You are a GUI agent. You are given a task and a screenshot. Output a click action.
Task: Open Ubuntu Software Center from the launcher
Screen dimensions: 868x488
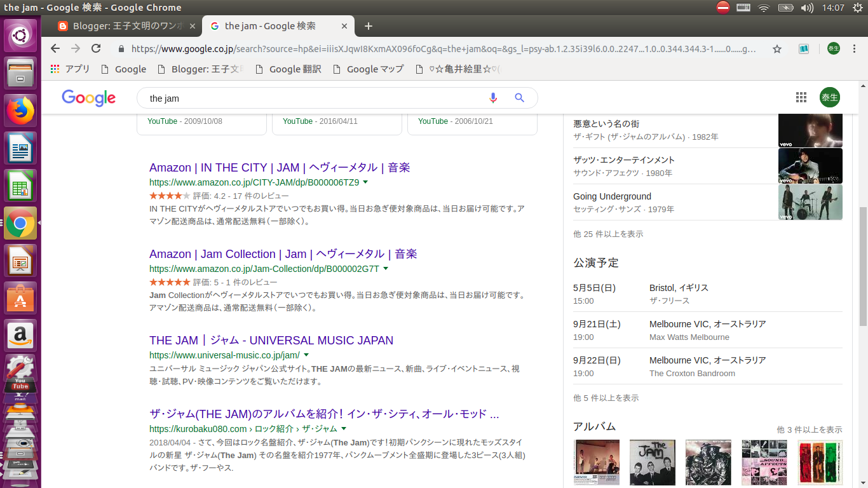pos(20,298)
